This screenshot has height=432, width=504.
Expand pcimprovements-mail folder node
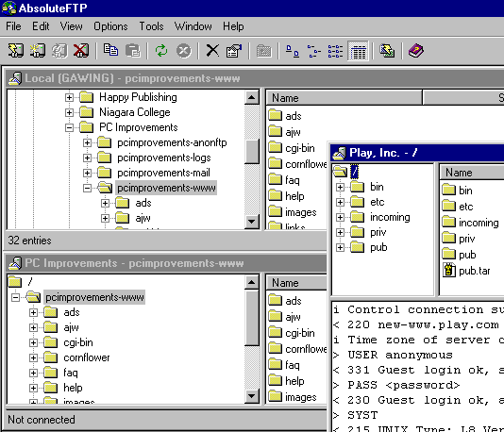coord(87,173)
